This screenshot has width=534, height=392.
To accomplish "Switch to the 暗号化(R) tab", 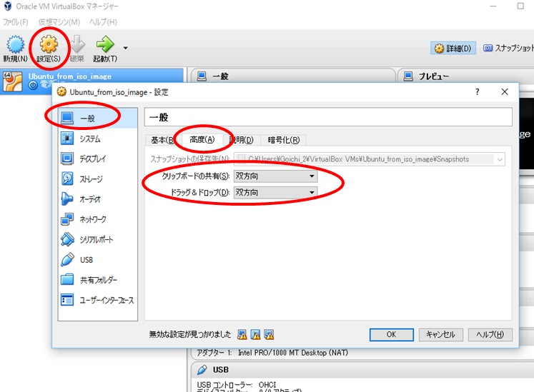I will pyautogui.click(x=283, y=140).
